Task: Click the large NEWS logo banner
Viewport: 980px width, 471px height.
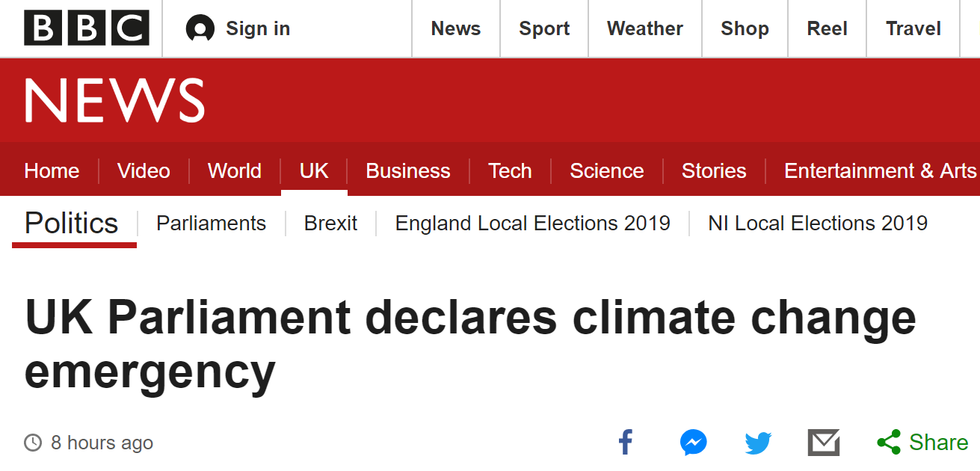Action: 114,101
